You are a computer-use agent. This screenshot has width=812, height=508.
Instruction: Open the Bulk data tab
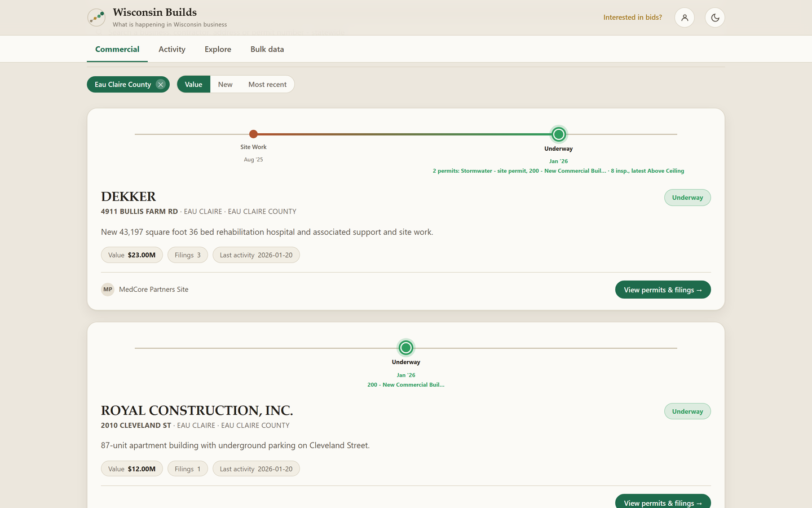coord(267,49)
